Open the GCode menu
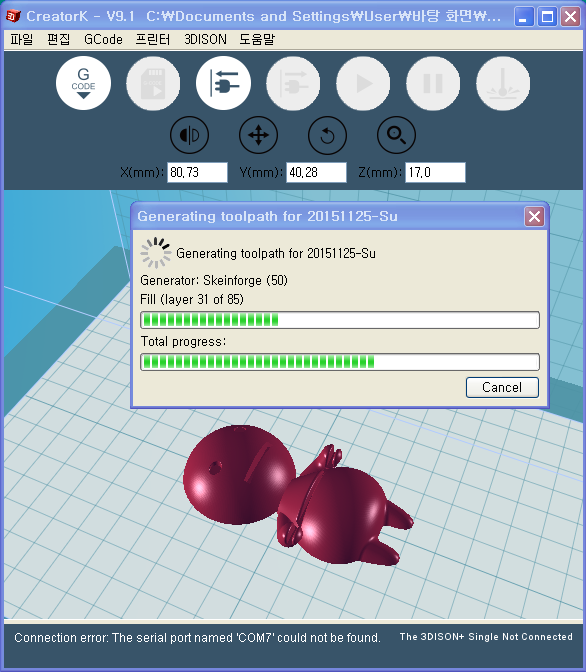The image size is (586, 672). (x=103, y=39)
